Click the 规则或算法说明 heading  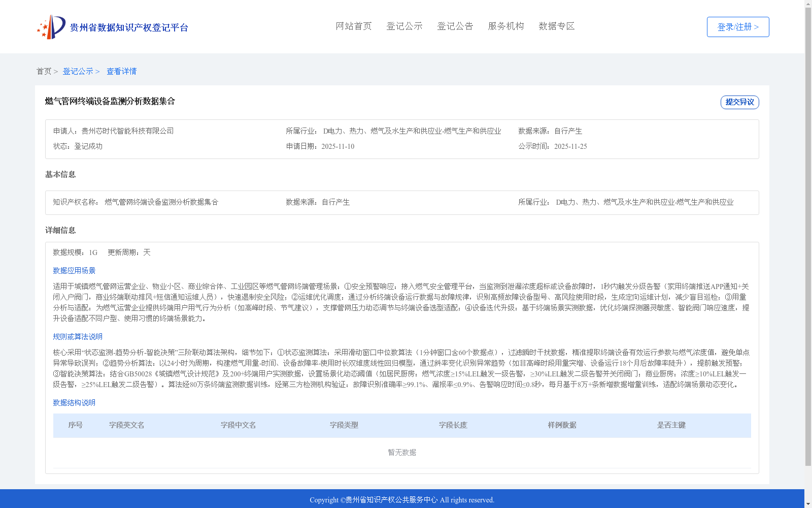coord(78,337)
